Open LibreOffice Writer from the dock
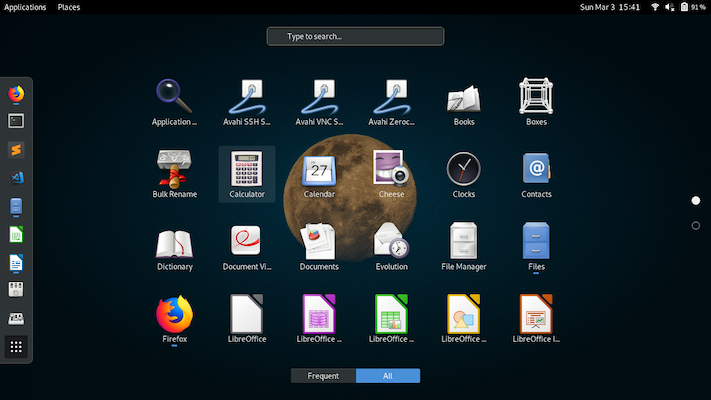711x400 pixels. click(16, 263)
